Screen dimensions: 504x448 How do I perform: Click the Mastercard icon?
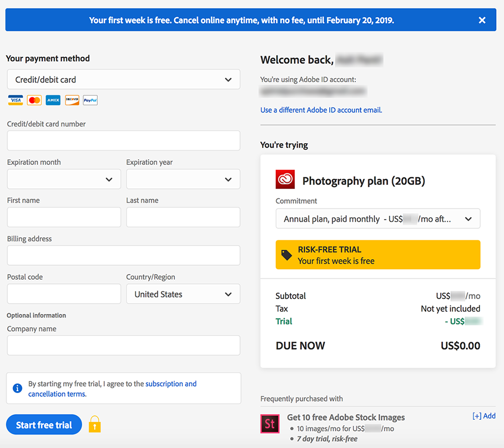tap(34, 100)
